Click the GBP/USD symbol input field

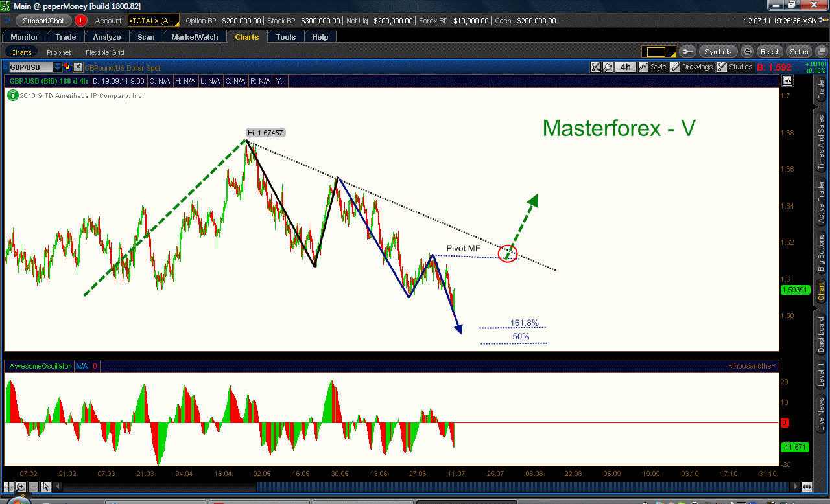30,67
